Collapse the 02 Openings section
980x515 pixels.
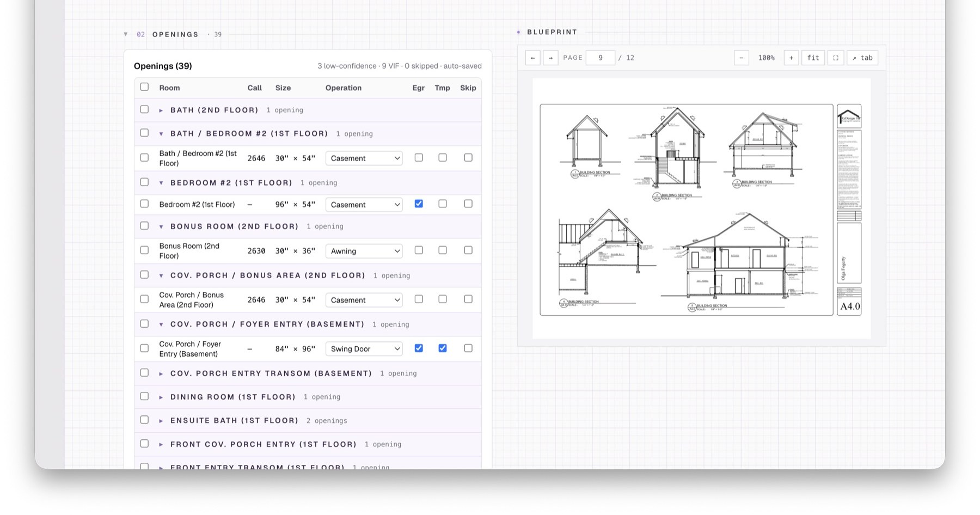(126, 34)
